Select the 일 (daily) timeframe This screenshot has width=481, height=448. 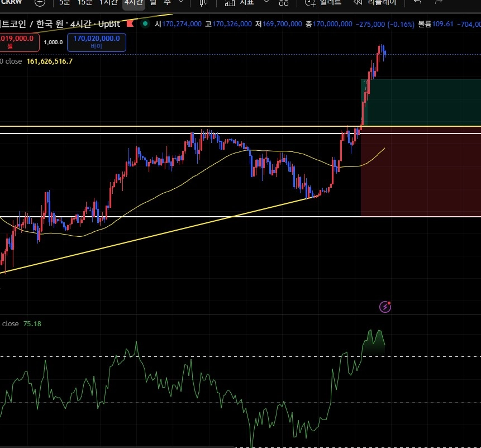pos(153,2)
